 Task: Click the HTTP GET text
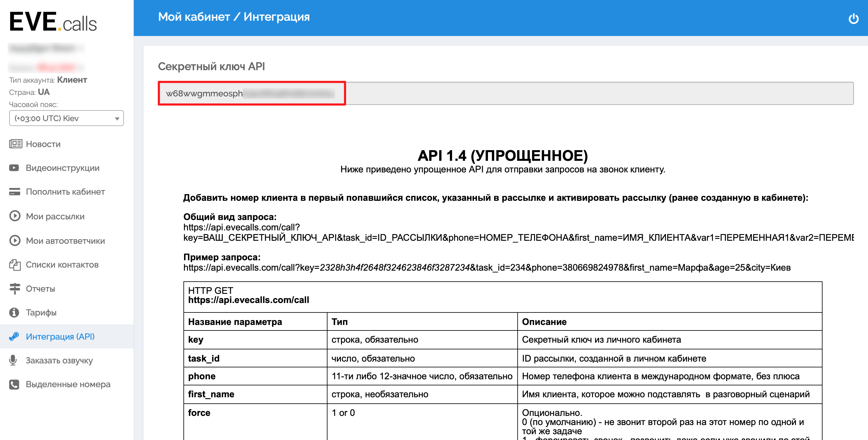coord(211,290)
